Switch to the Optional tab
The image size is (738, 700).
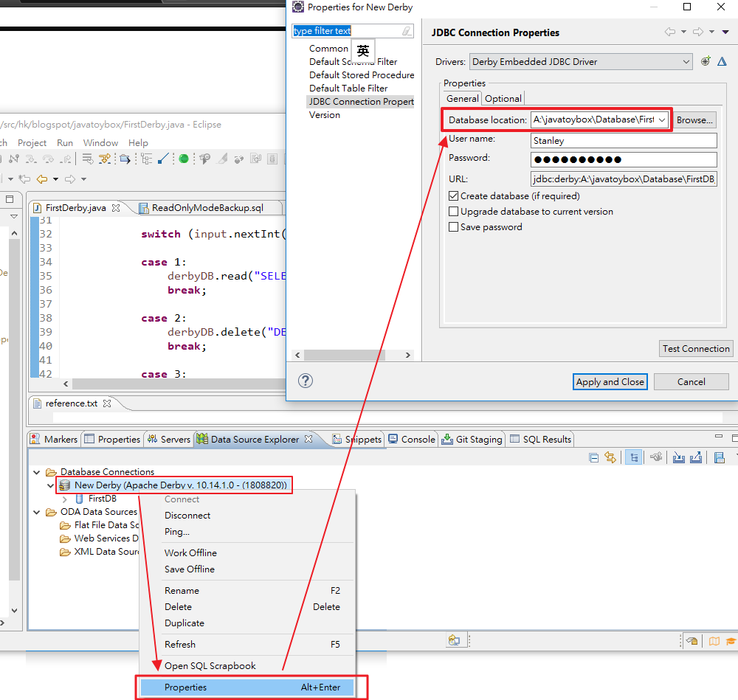click(503, 98)
